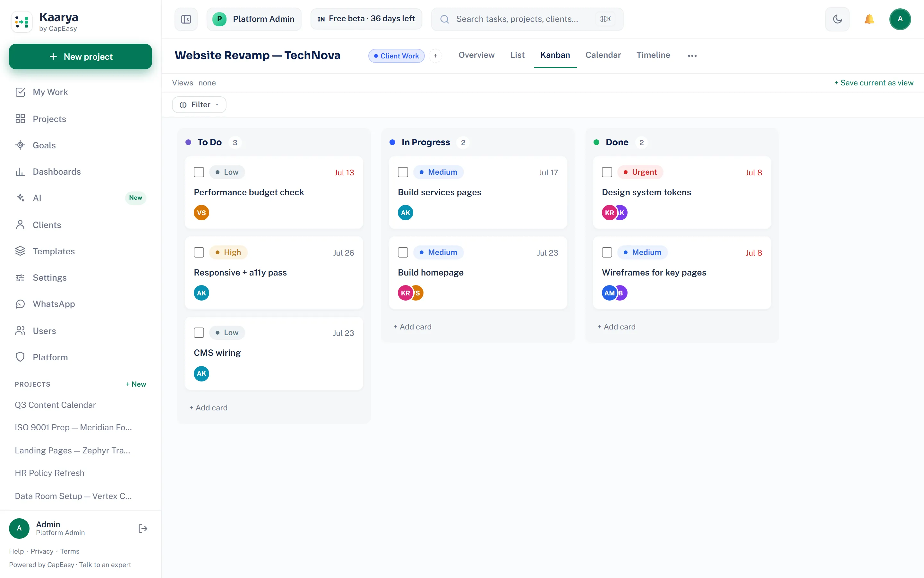Open Medium priority tag on Build homepage
924x578 pixels.
tap(438, 252)
